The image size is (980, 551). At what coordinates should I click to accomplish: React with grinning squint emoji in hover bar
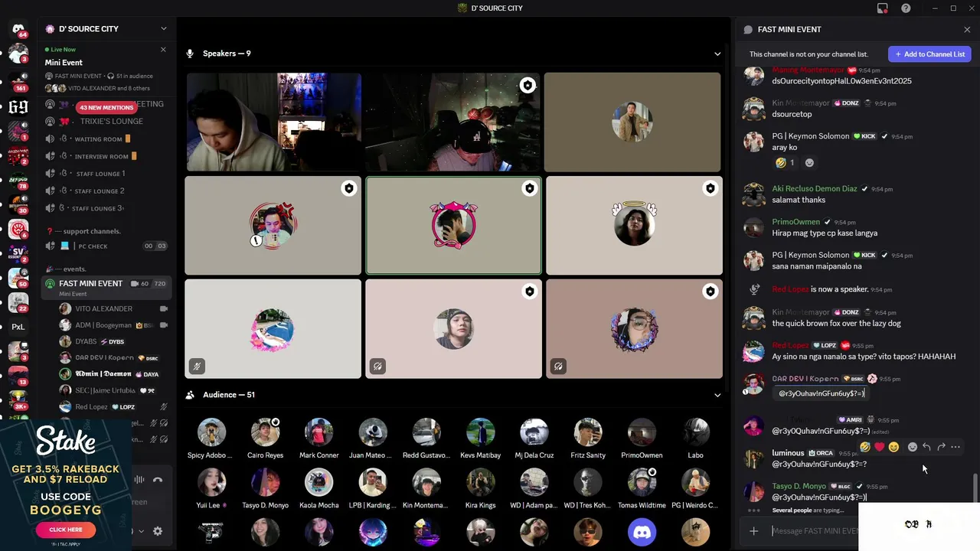893,447
